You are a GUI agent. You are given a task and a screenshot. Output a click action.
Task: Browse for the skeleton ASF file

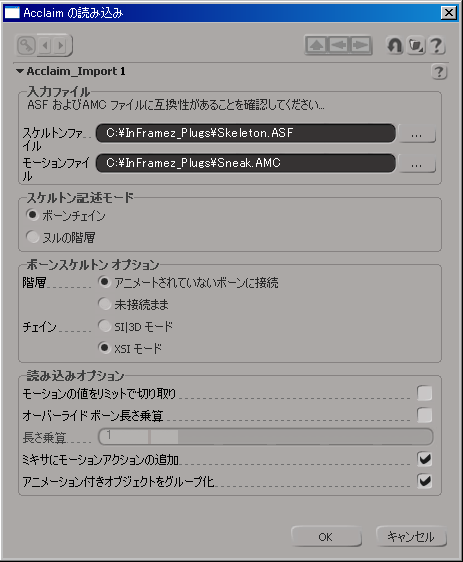[x=417, y=134]
